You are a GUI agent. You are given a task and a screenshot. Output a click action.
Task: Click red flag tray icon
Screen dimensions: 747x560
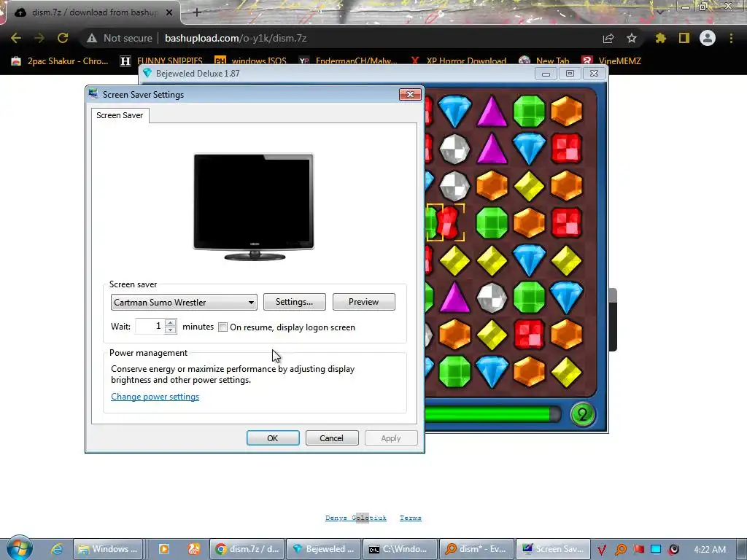(638, 550)
